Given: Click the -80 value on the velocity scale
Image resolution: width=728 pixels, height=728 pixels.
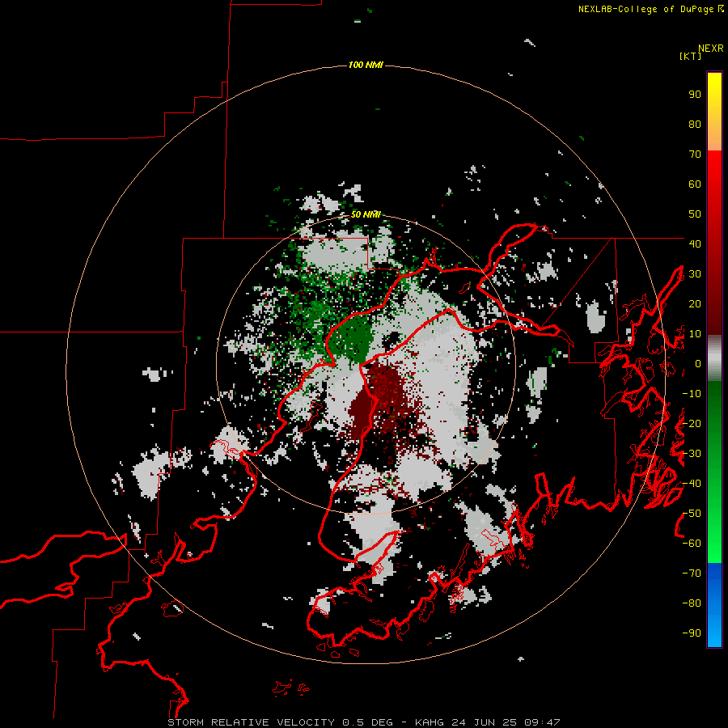Looking at the screenshot, I should (x=692, y=603).
